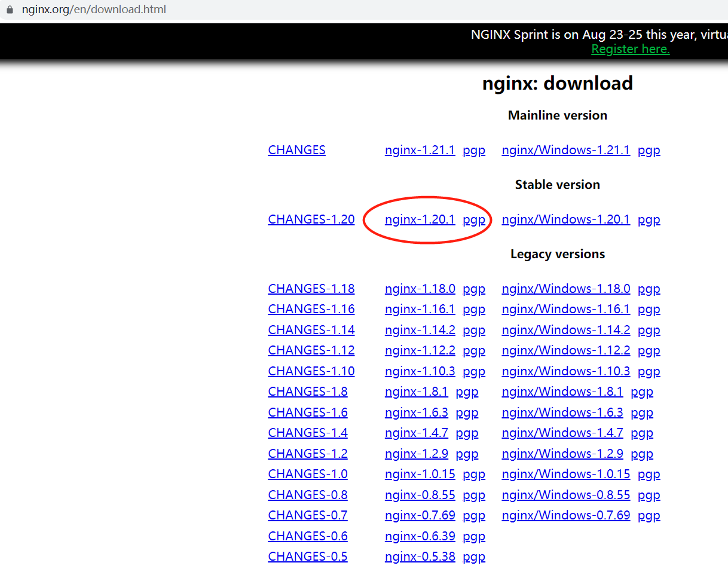Download nginx/Windows-1.12.2
Screen dimensions: 728x584
[x=566, y=350]
